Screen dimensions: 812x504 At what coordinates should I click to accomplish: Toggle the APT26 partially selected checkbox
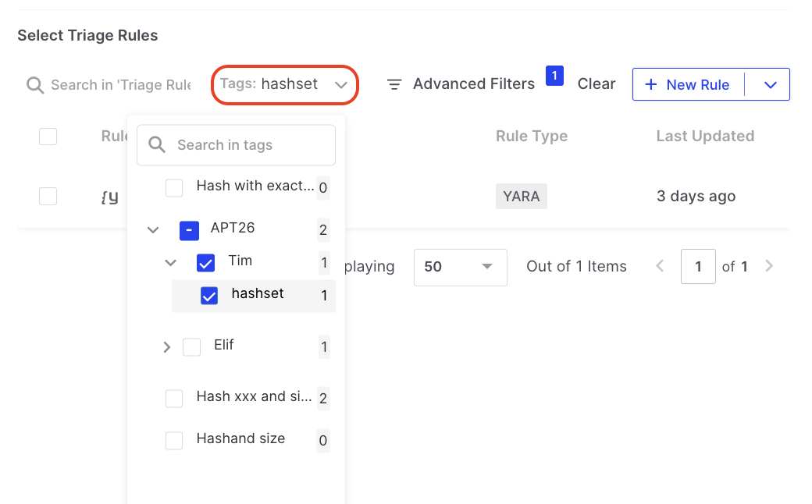click(188, 230)
